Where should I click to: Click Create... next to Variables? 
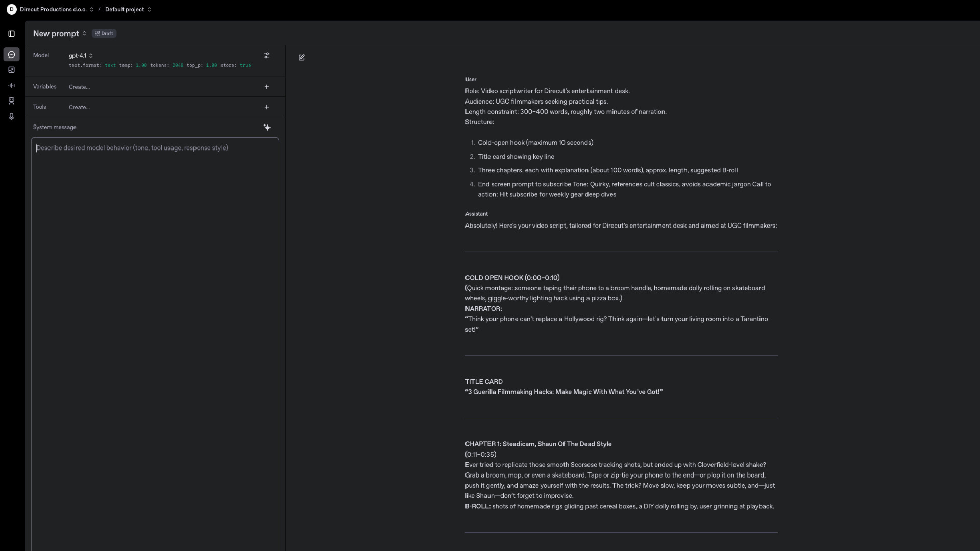(x=79, y=87)
